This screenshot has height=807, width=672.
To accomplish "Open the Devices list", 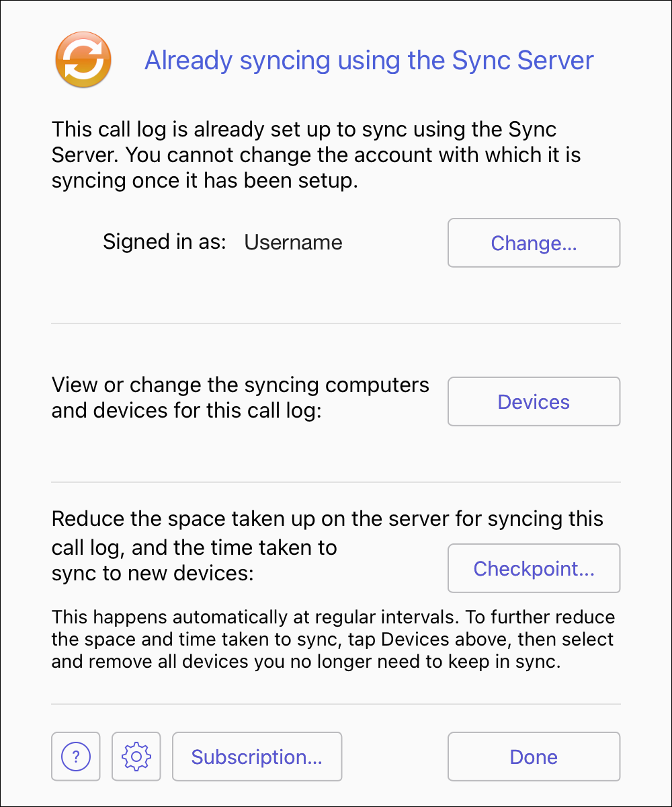I will [534, 402].
